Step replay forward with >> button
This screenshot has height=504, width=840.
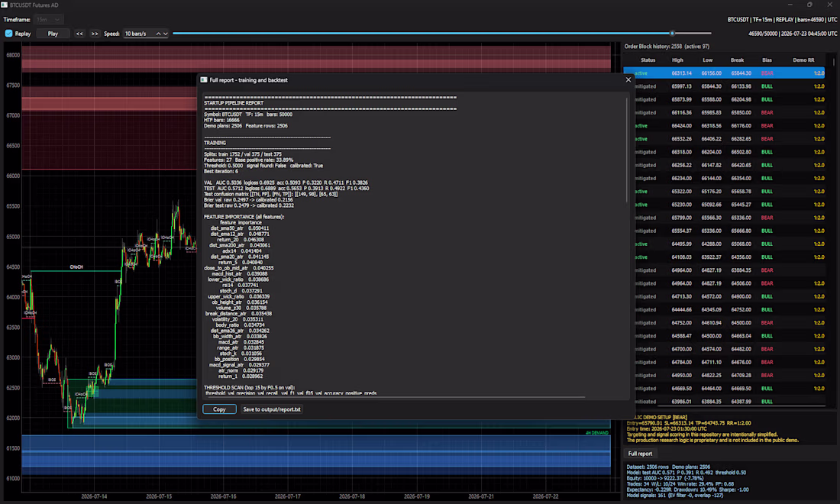click(95, 33)
